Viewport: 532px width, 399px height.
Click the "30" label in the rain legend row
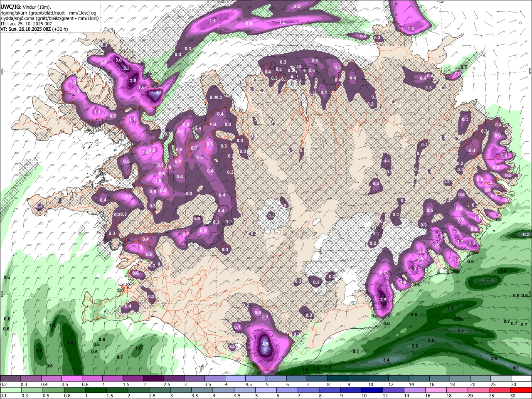(x=514, y=396)
